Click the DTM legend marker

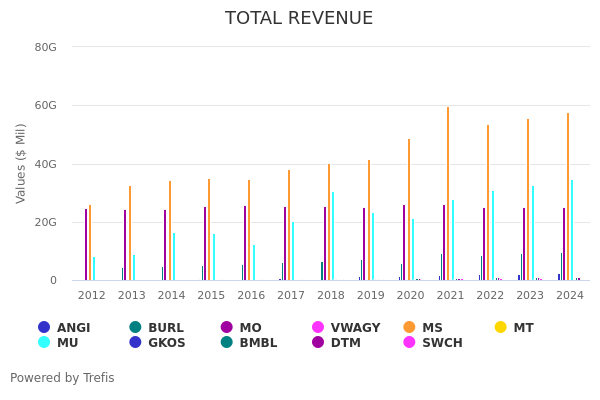click(x=318, y=343)
